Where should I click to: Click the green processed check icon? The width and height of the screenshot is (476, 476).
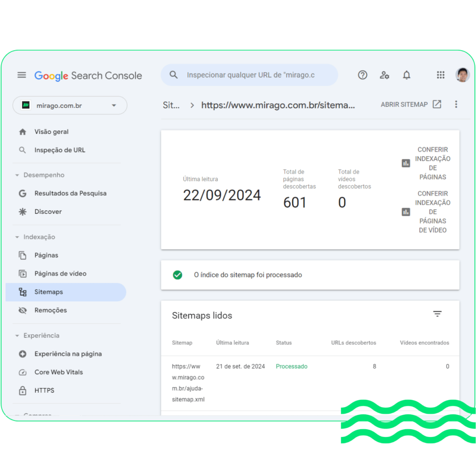coord(178,275)
